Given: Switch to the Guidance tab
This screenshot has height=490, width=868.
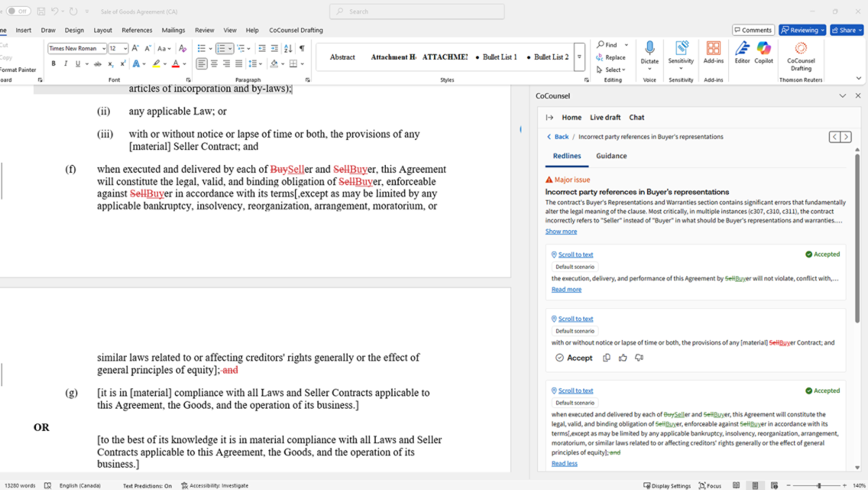Looking at the screenshot, I should click(x=611, y=156).
